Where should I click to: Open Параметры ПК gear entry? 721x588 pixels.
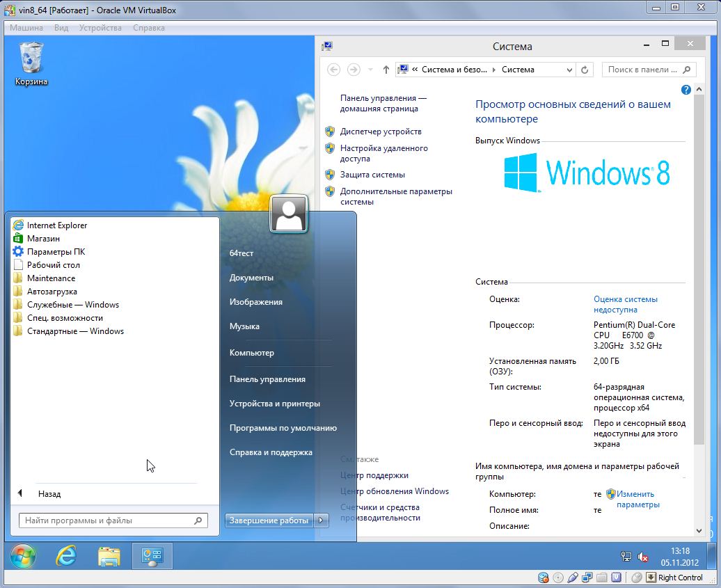[x=49, y=252]
